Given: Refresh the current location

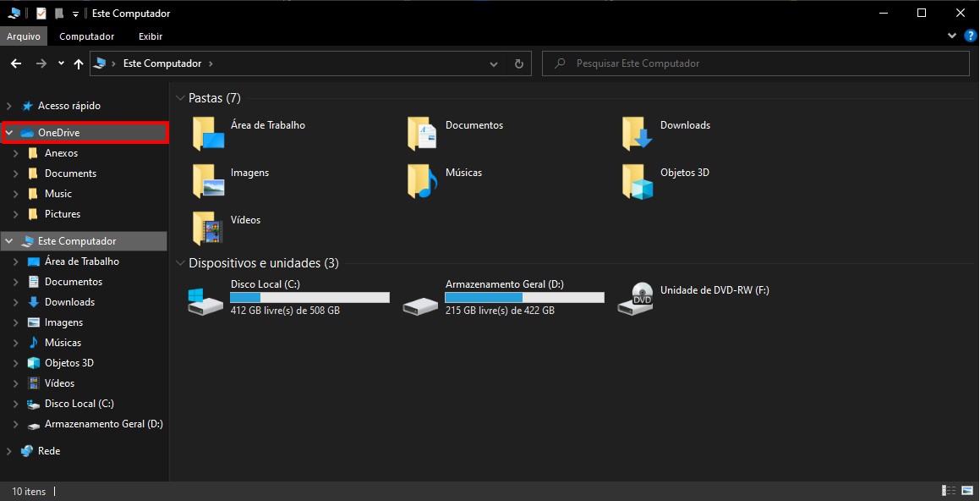Looking at the screenshot, I should (519, 63).
